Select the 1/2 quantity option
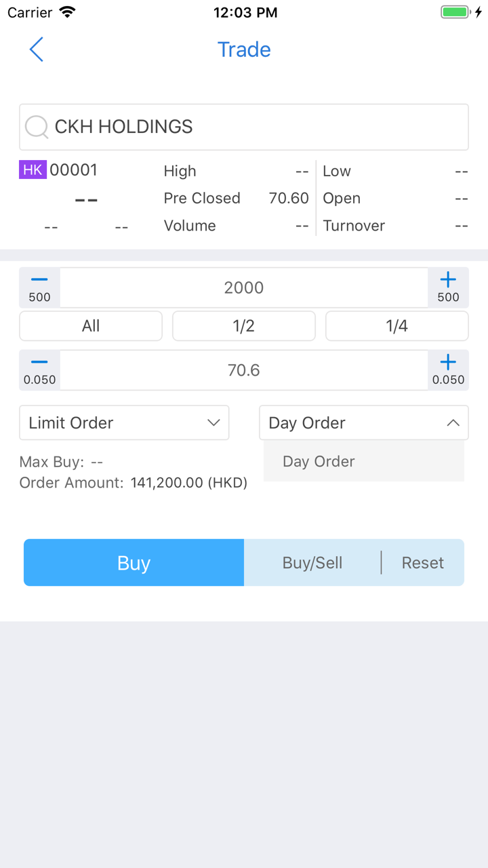 coord(244,326)
